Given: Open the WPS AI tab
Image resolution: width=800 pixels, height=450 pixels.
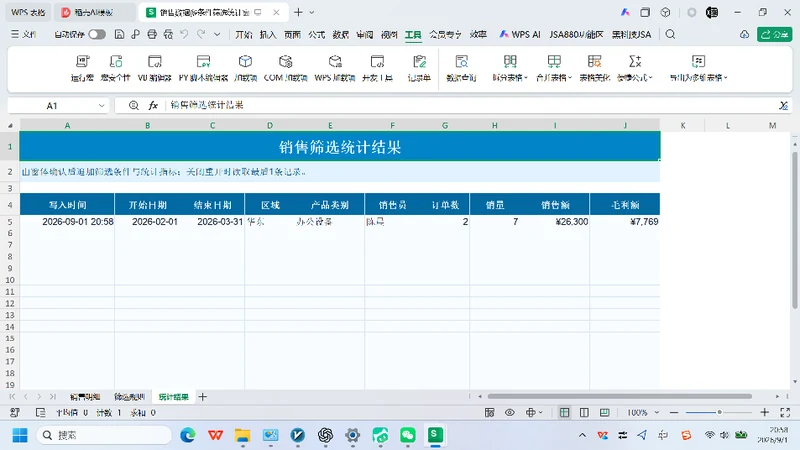Looking at the screenshot, I should [519, 34].
